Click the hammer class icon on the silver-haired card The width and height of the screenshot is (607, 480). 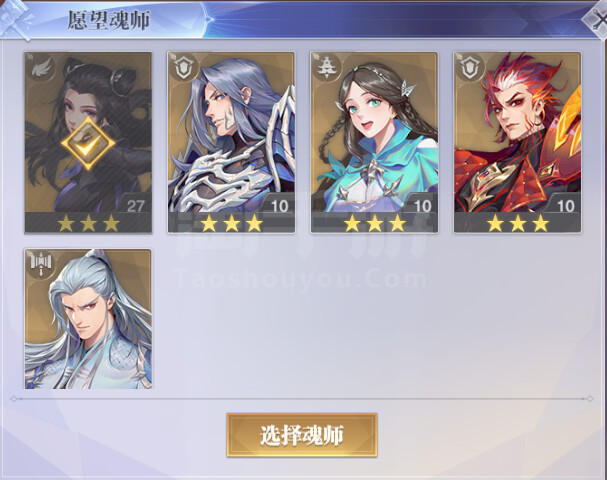[x=41, y=265]
